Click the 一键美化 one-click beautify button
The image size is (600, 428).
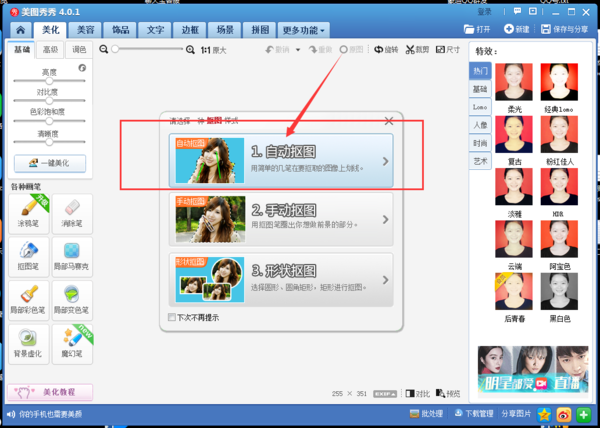[50, 163]
